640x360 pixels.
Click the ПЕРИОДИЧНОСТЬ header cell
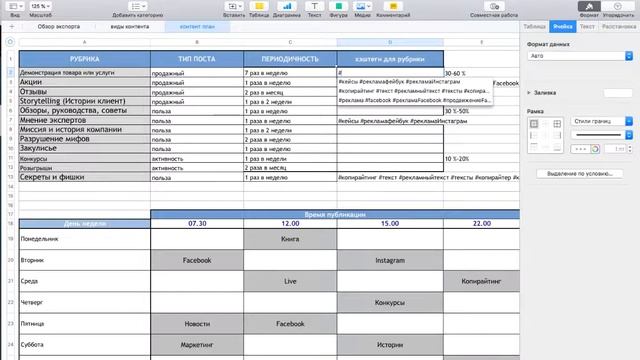(290, 59)
